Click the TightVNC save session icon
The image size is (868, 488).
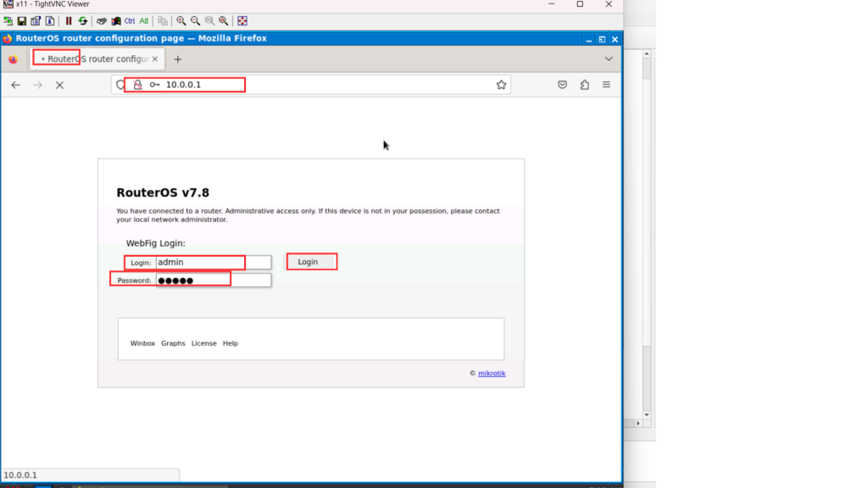pos(22,20)
